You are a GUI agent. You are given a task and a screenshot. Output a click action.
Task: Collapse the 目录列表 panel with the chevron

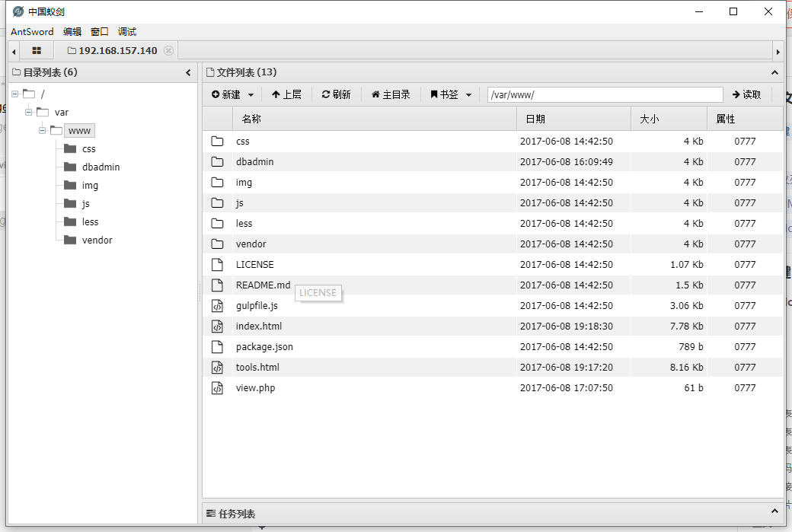tap(188, 72)
